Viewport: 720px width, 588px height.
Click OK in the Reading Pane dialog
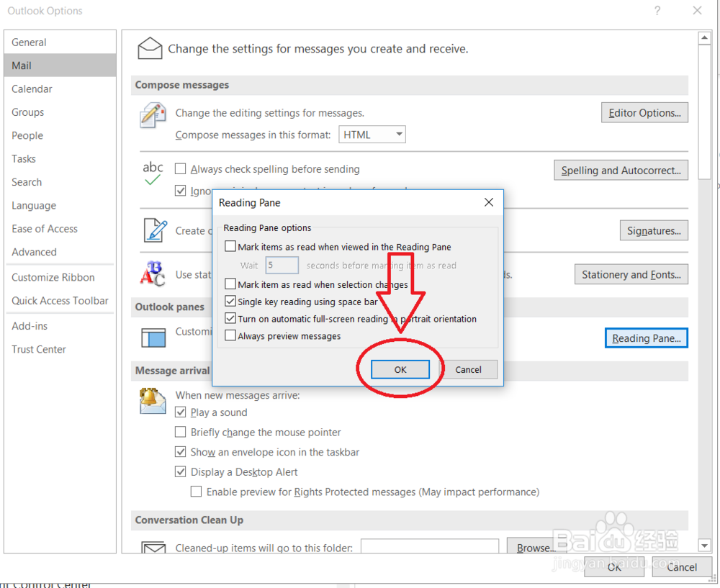400,369
